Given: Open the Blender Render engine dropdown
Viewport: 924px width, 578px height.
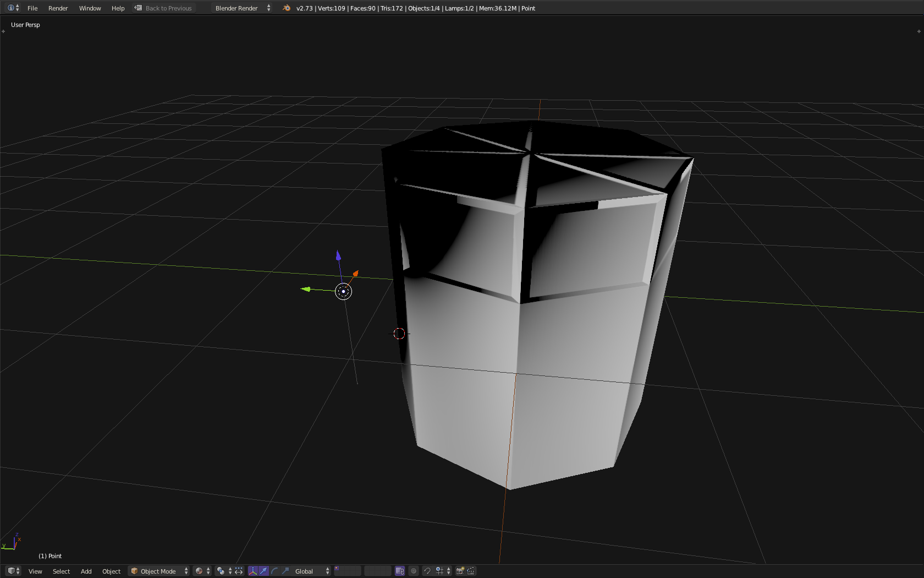Looking at the screenshot, I should click(x=243, y=8).
